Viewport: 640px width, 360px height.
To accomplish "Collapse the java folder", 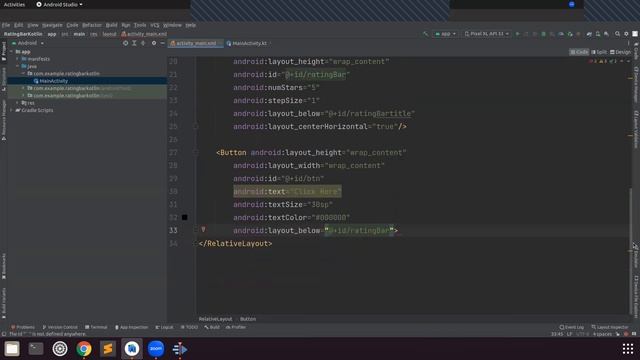I will [x=18, y=66].
